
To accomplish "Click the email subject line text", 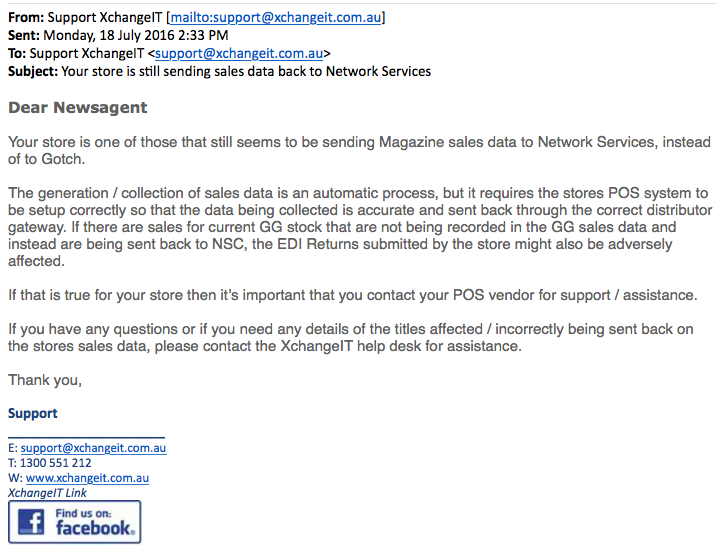I will tap(246, 71).
